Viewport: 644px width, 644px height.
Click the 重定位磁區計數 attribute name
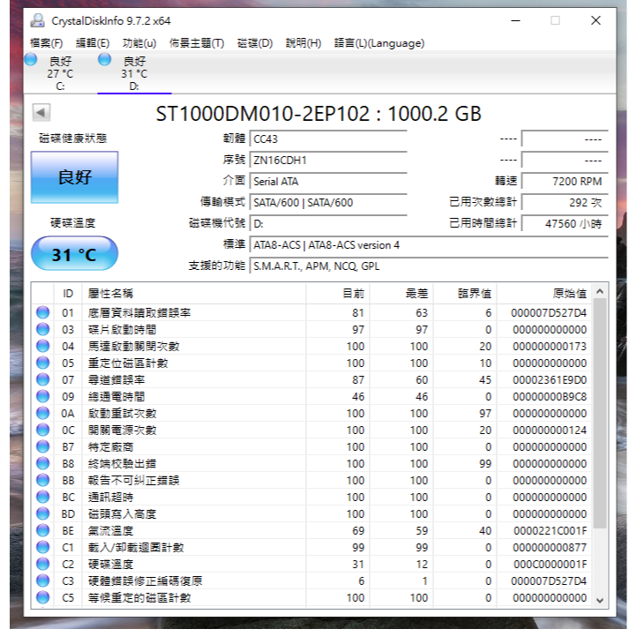pyautogui.click(x=128, y=363)
